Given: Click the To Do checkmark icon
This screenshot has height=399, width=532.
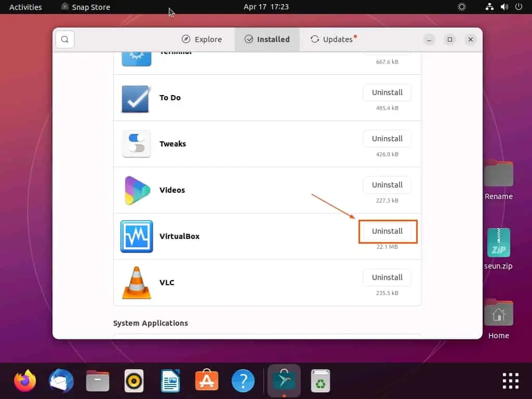Looking at the screenshot, I should point(136,98).
